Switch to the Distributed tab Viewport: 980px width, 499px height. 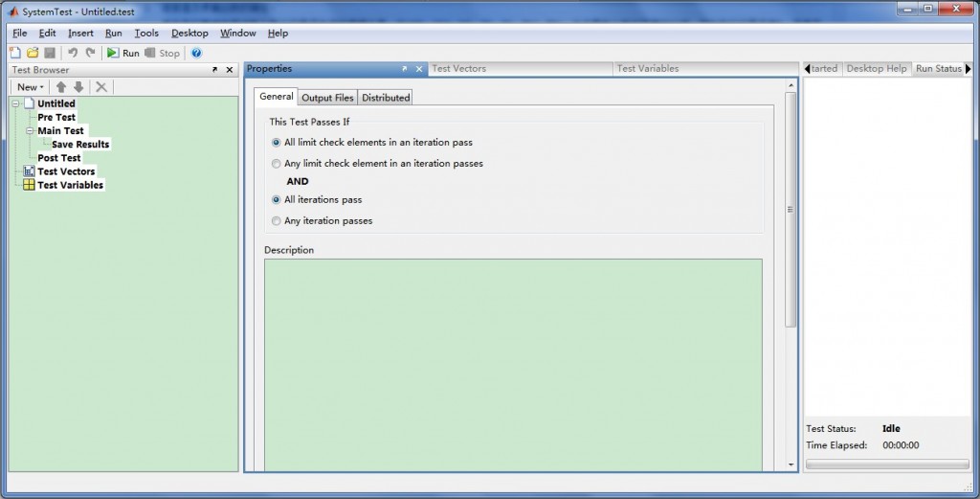[x=386, y=98]
